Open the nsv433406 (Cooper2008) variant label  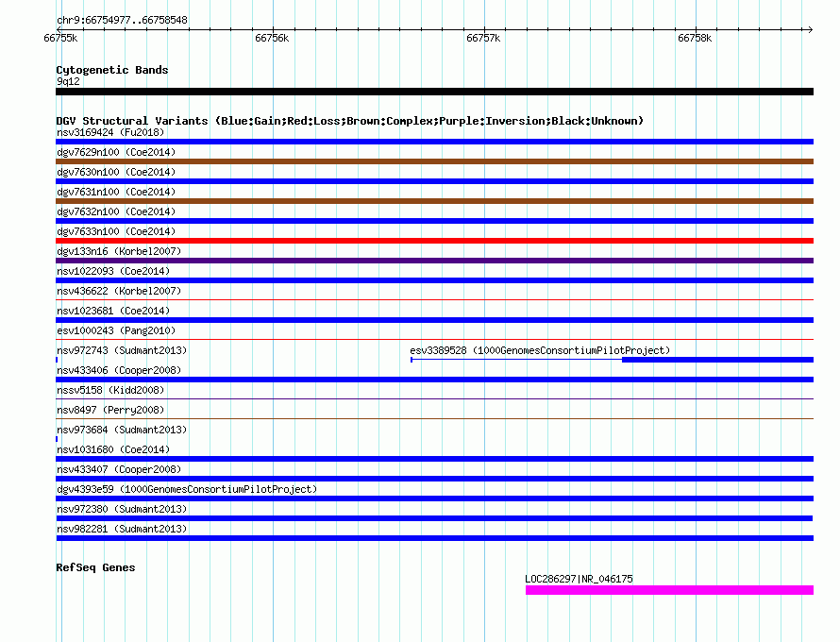click(x=119, y=370)
